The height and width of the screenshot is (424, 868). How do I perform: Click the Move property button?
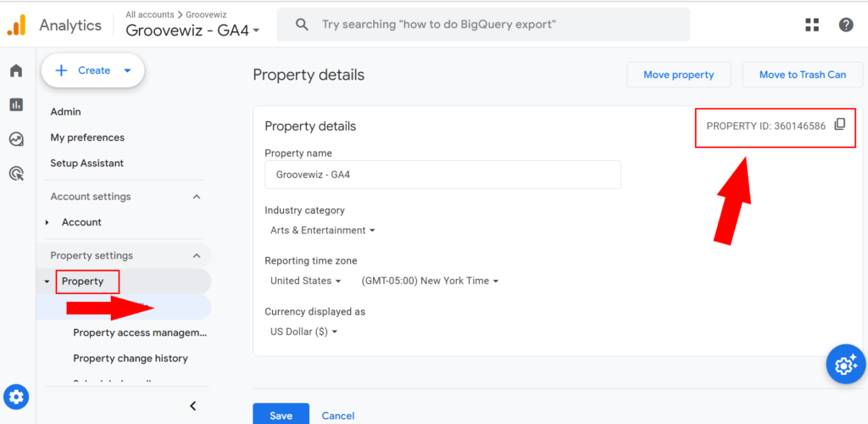(679, 75)
